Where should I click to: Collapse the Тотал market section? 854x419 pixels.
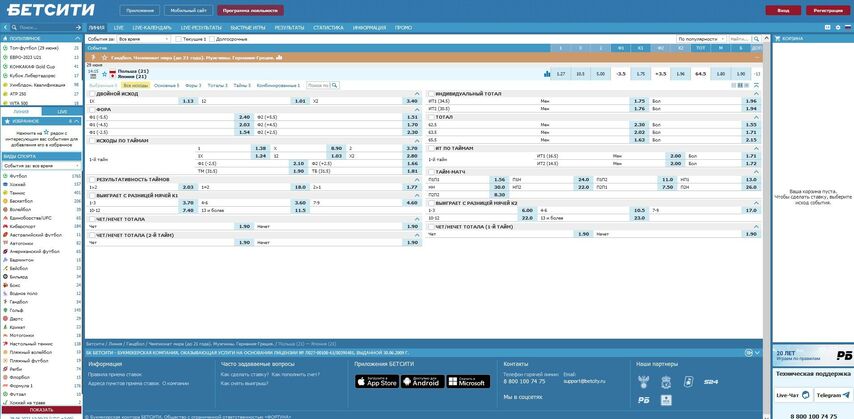[756, 117]
